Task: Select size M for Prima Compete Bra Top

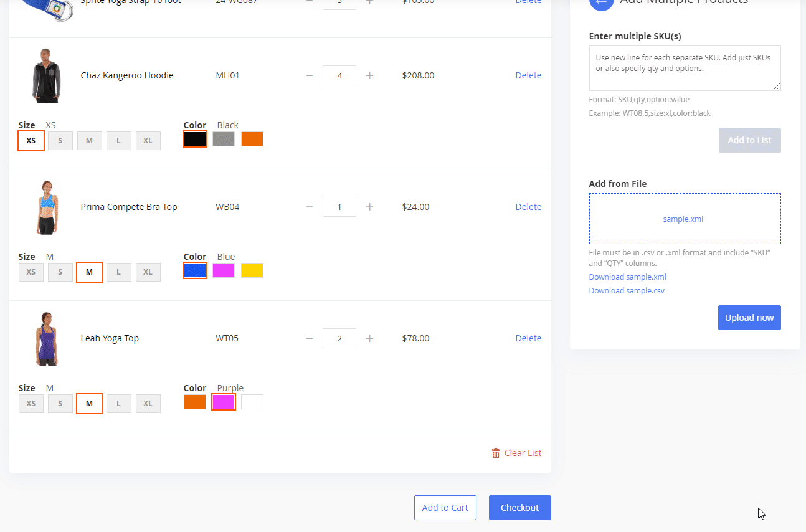Action: [90, 272]
